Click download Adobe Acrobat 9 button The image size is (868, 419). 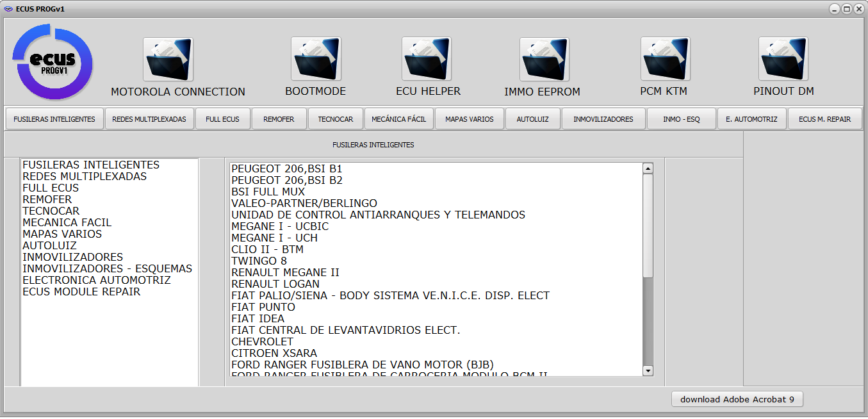[737, 399]
